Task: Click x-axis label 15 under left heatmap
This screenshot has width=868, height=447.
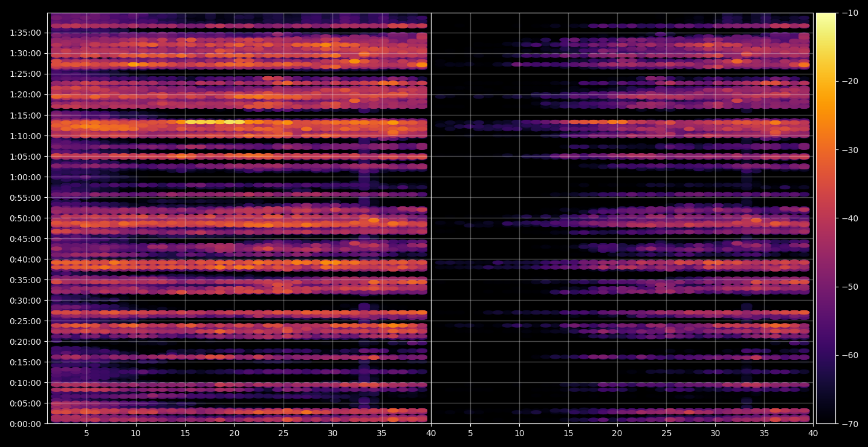Action: tap(185, 433)
